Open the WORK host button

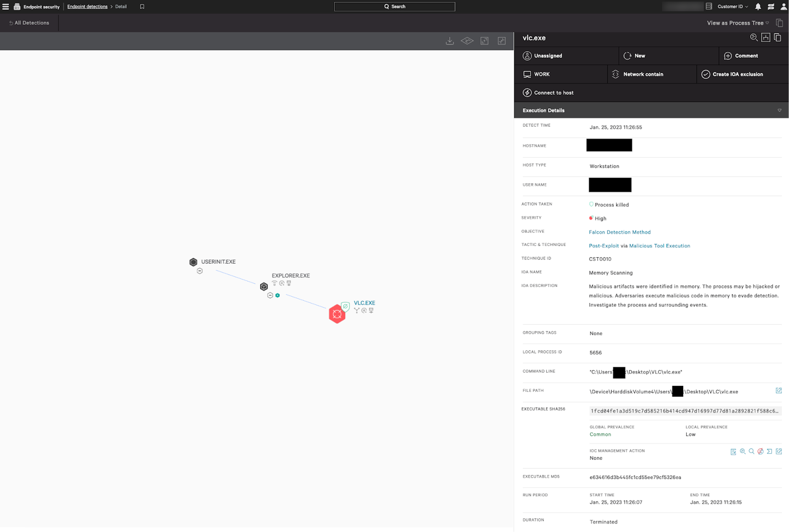coord(561,74)
